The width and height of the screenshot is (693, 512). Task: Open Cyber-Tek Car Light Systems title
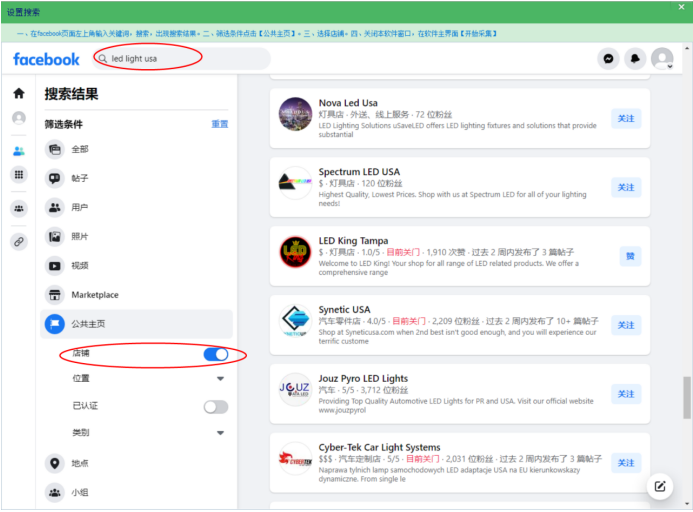(x=379, y=448)
